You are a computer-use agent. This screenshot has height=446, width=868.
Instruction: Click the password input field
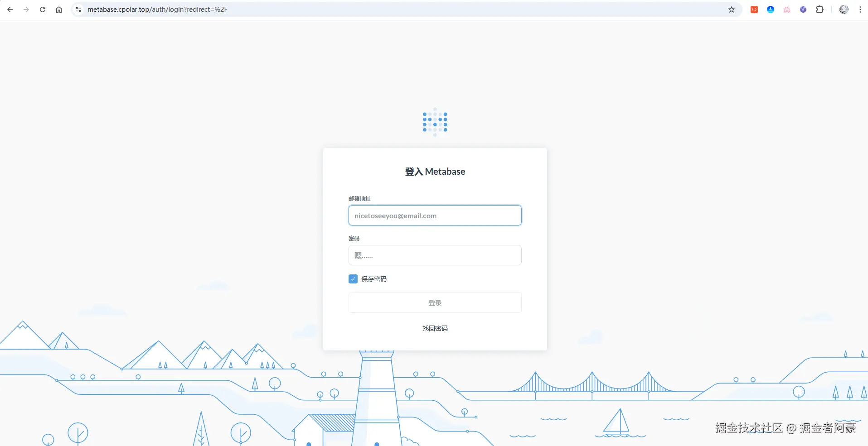pyautogui.click(x=435, y=255)
